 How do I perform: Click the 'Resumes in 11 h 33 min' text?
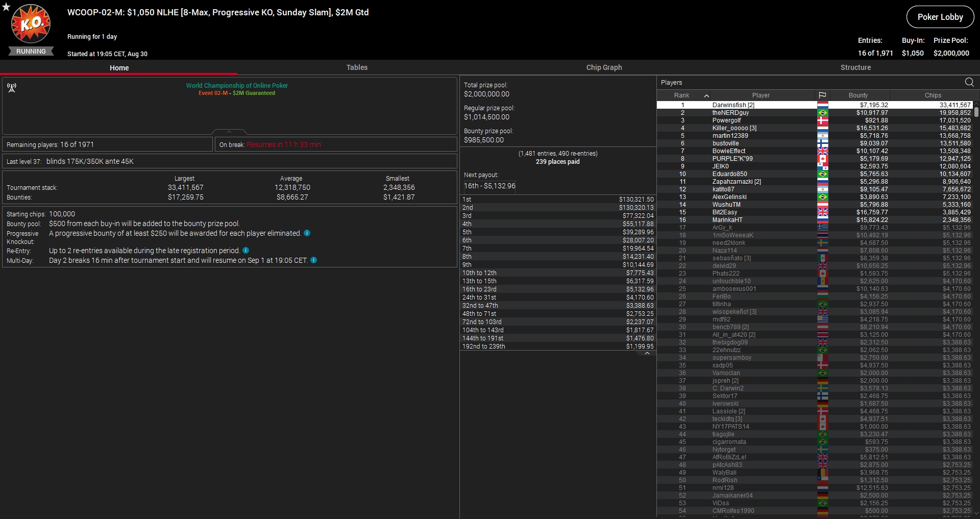click(284, 144)
